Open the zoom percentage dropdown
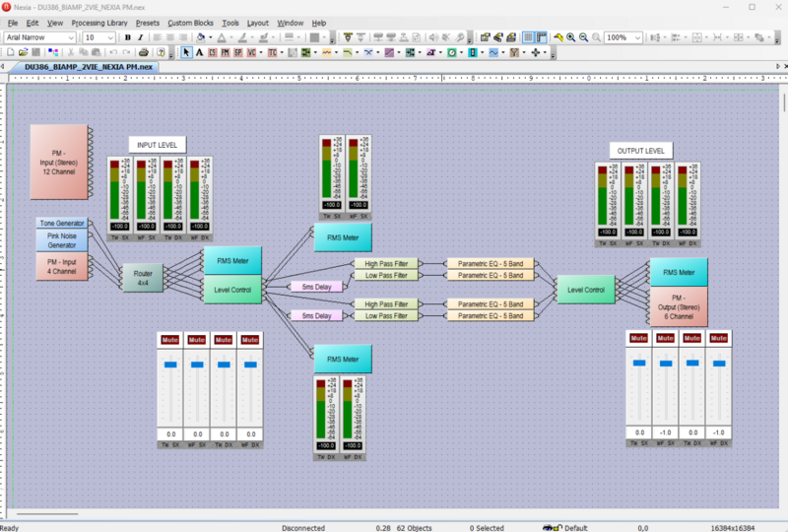Viewport: 788px width, 532px height. pos(635,37)
